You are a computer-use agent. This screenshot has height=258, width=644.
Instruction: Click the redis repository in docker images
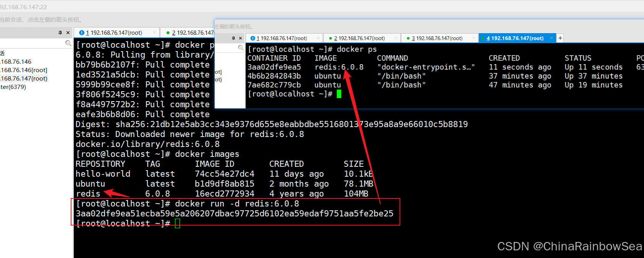coord(88,194)
